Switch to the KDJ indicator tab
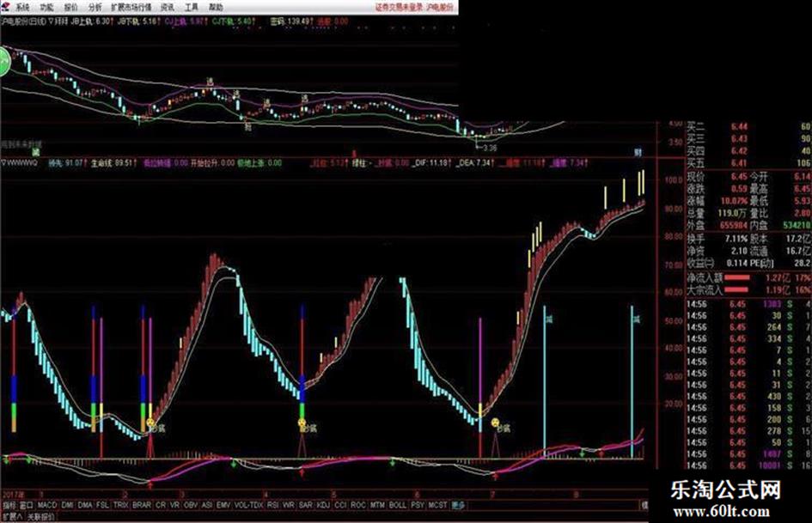Viewport: 812px width, 523px height. tap(323, 504)
